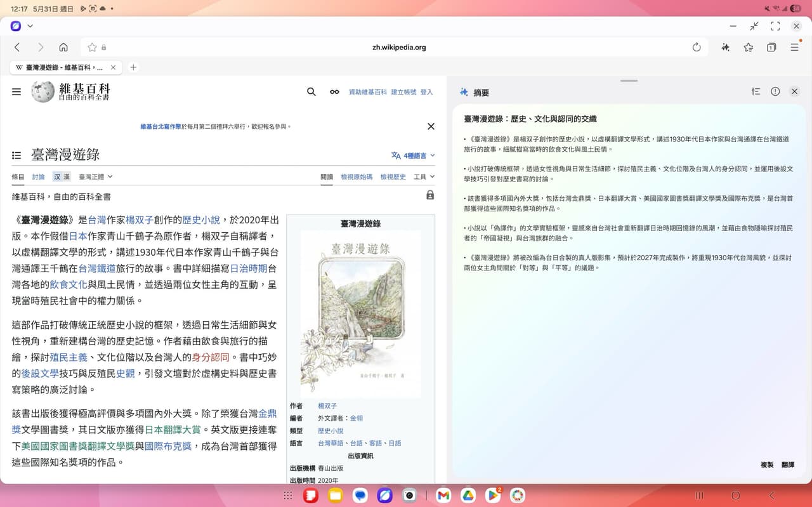Screen dimensions: 812x507
Task: Expand the 4種語言 language dropdown
Action: tap(414, 155)
